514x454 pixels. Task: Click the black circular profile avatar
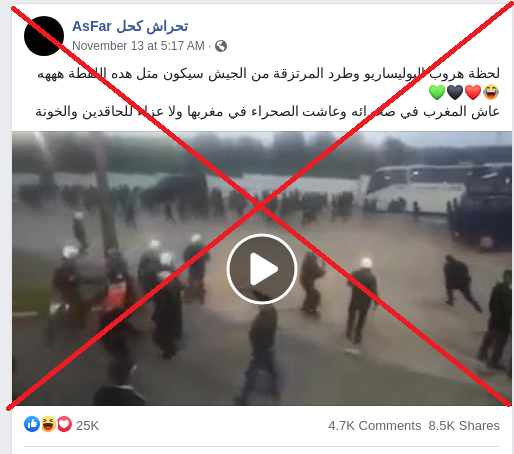coord(44,36)
